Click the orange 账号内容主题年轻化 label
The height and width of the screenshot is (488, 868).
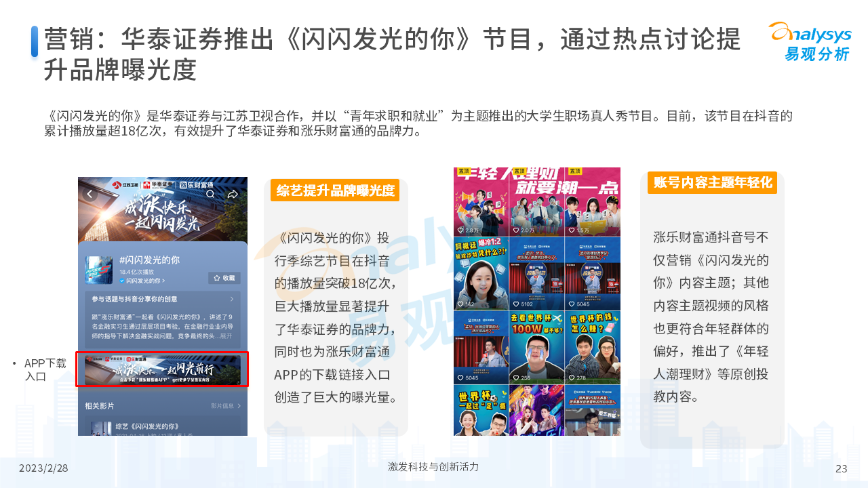point(712,182)
